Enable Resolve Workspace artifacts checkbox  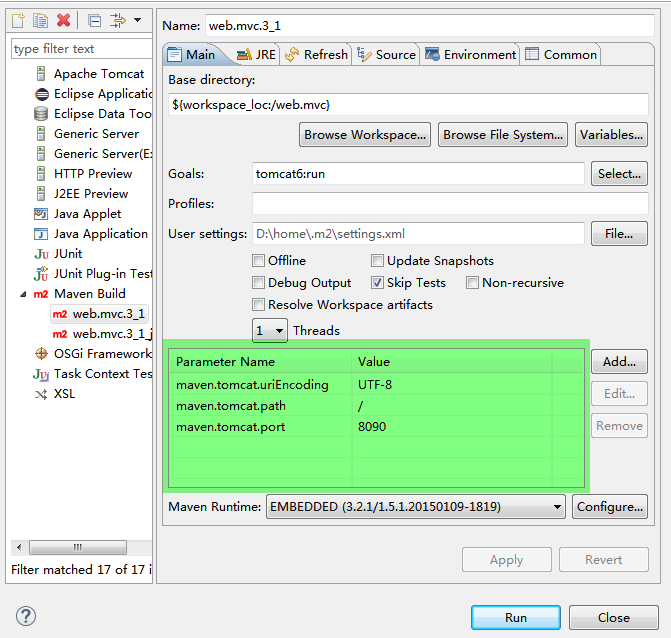pyautogui.click(x=258, y=305)
